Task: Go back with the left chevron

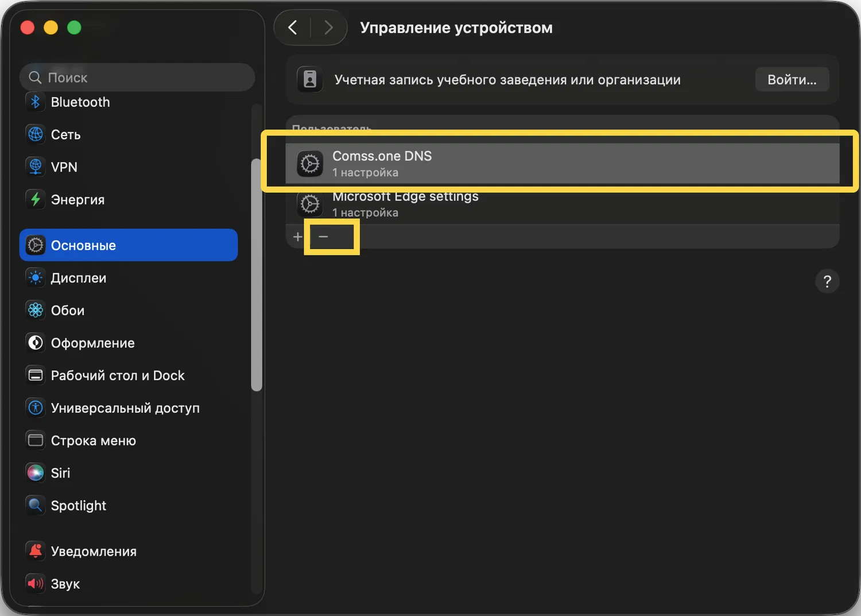Action: (293, 28)
